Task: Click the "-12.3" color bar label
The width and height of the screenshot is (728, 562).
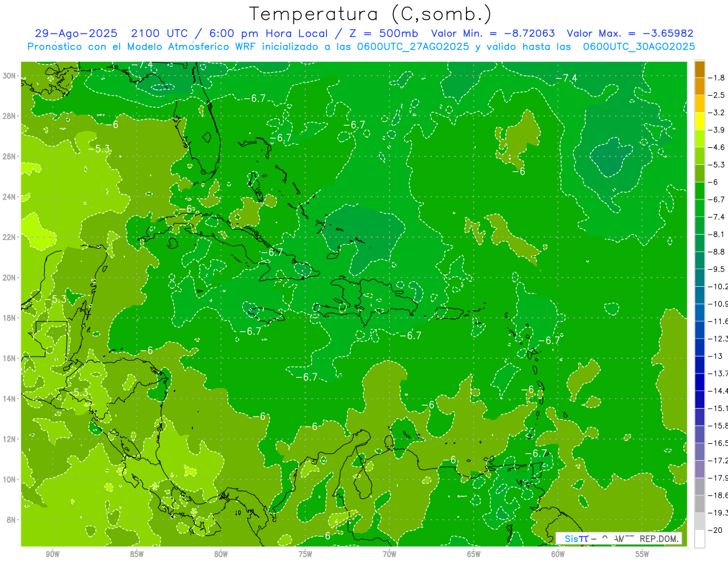Action: 718,338
